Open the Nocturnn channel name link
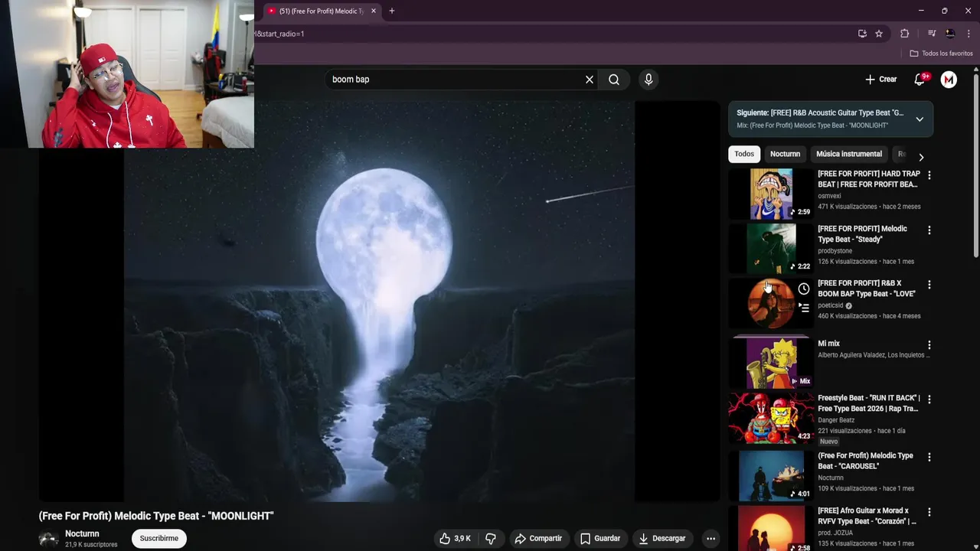The height and width of the screenshot is (551, 980). [82, 533]
